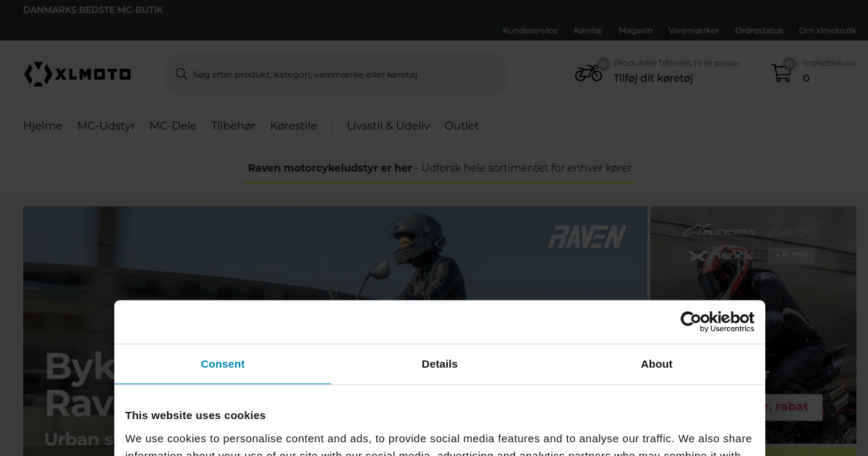This screenshot has height=456, width=868.
Task: Click the Raven motorcykeludstyr promo banner
Action: pos(440,168)
